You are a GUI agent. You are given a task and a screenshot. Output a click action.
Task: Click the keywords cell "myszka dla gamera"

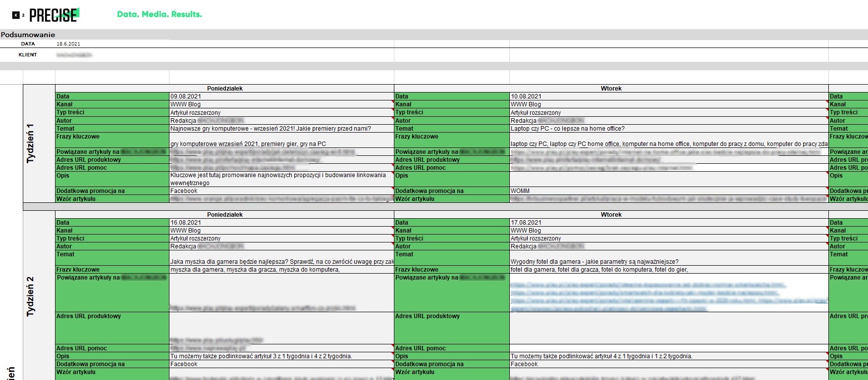pyautogui.click(x=255, y=270)
